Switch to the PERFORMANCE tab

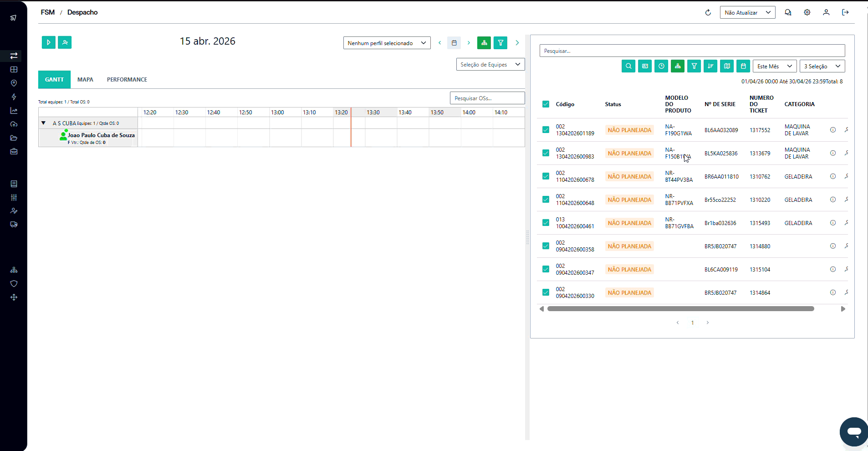[127, 79]
